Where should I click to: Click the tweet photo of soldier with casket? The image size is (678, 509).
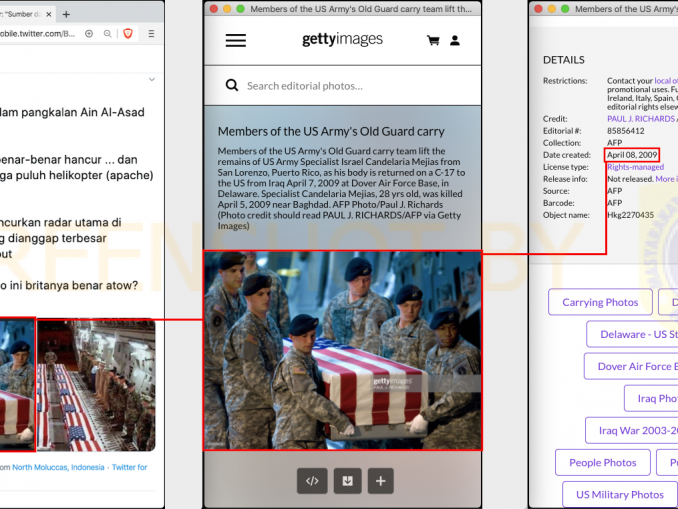[x=17, y=384]
